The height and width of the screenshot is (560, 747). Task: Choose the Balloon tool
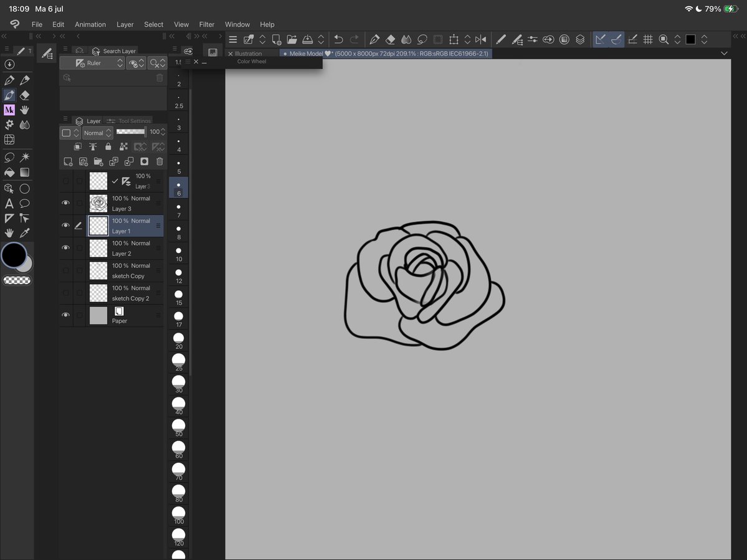pyautogui.click(x=25, y=204)
